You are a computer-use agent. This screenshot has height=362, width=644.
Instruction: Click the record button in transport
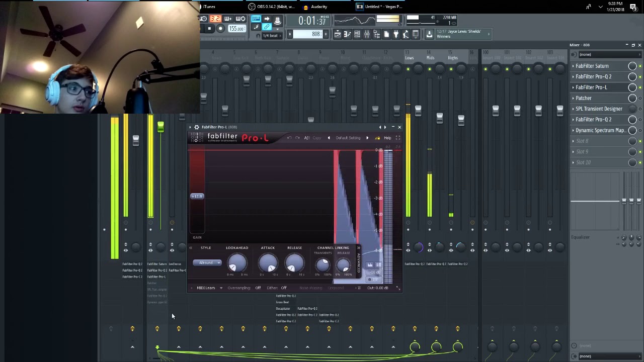(x=220, y=29)
